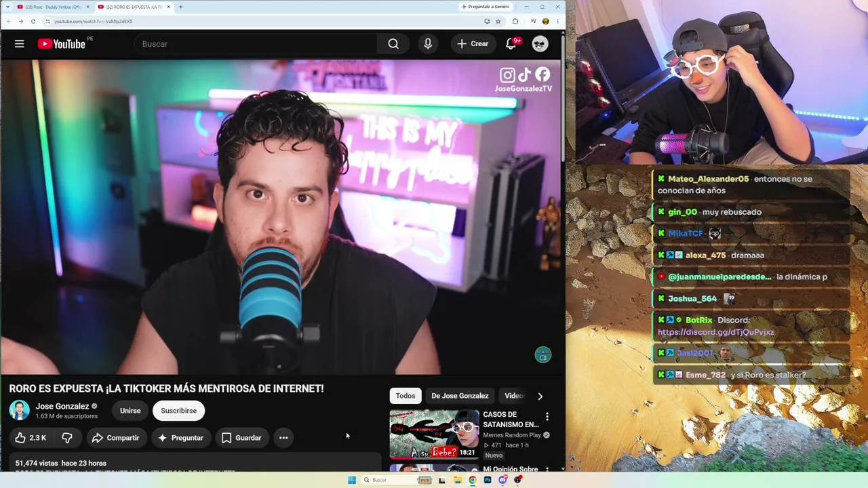
Task: Click Joshua_564 username in chat
Action: click(x=692, y=299)
